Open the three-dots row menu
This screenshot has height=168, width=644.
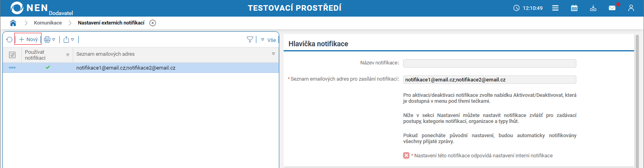point(12,68)
